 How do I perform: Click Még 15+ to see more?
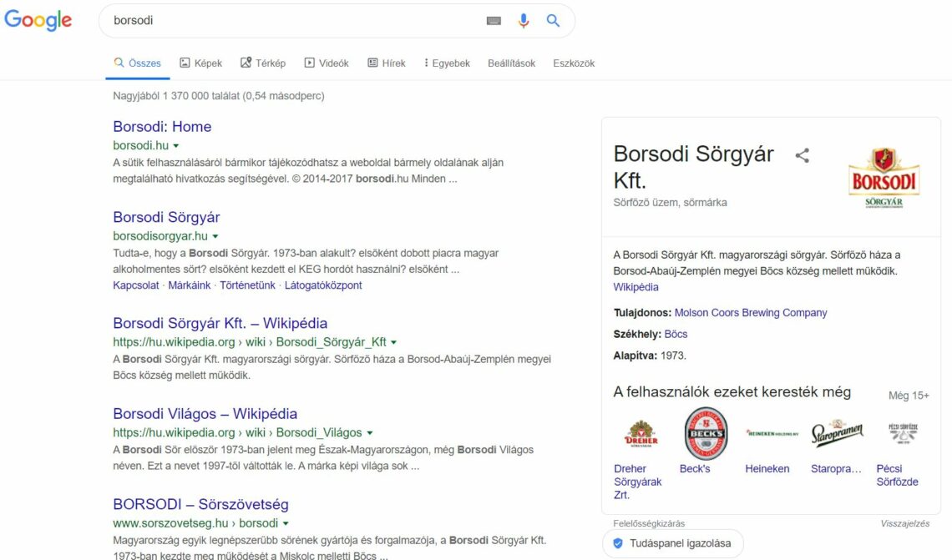(x=909, y=396)
